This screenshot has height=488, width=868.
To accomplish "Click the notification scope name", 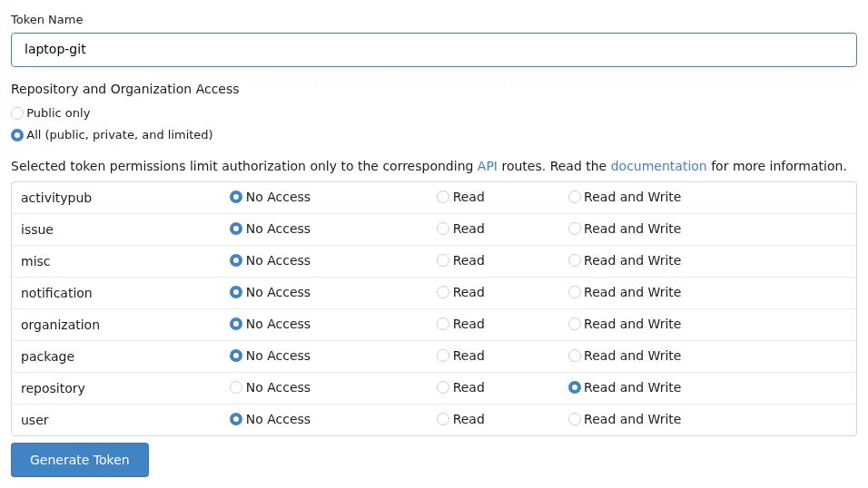I will pos(56,293).
